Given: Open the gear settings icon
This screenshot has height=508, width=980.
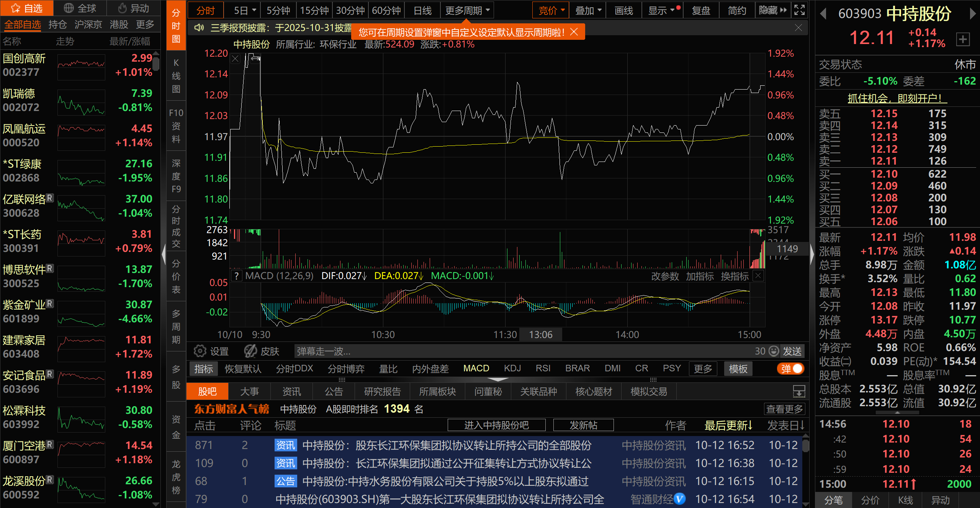Looking at the screenshot, I should coord(200,351).
